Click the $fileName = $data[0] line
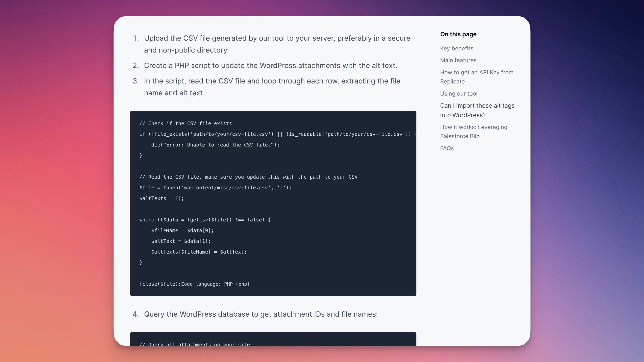The image size is (644, 362). point(182,231)
